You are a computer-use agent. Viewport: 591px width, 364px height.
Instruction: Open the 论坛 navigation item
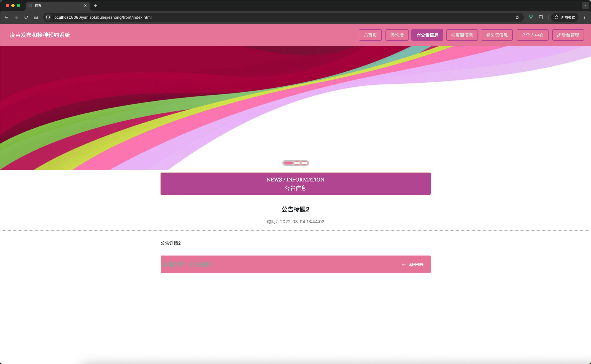click(x=397, y=35)
